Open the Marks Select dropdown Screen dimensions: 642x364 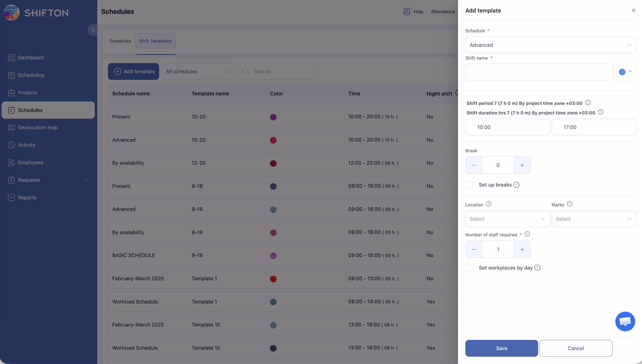(x=594, y=219)
